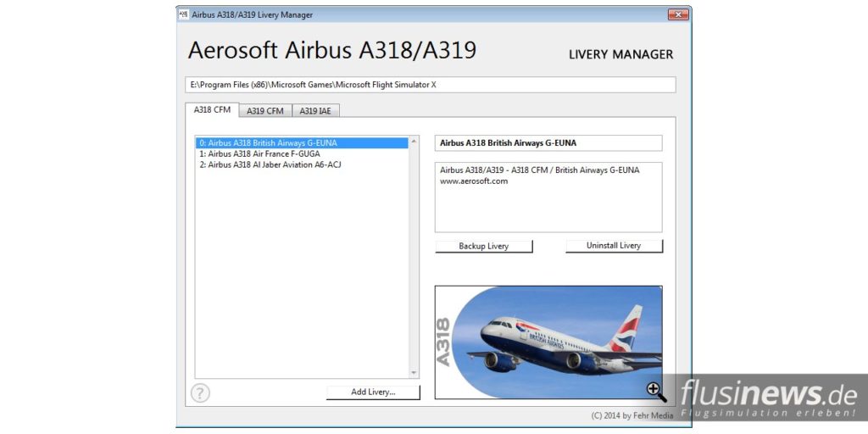Open the A319 IAE tab
The width and height of the screenshot is (868, 434).
315,111
